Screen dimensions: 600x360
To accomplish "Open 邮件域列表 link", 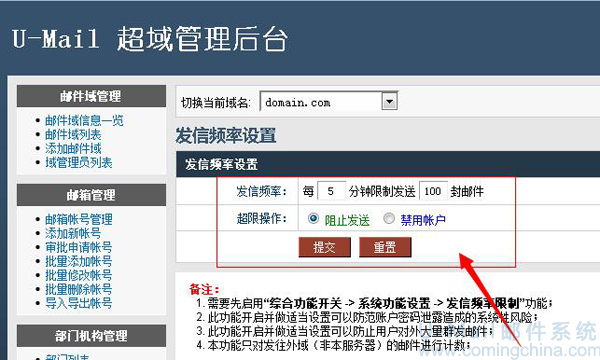I will [73, 135].
